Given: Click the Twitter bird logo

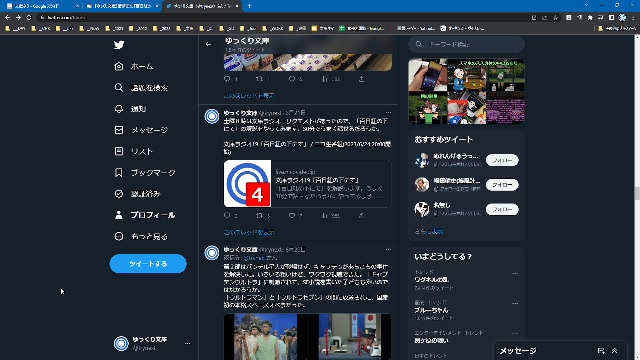Looking at the screenshot, I should coord(119,44).
